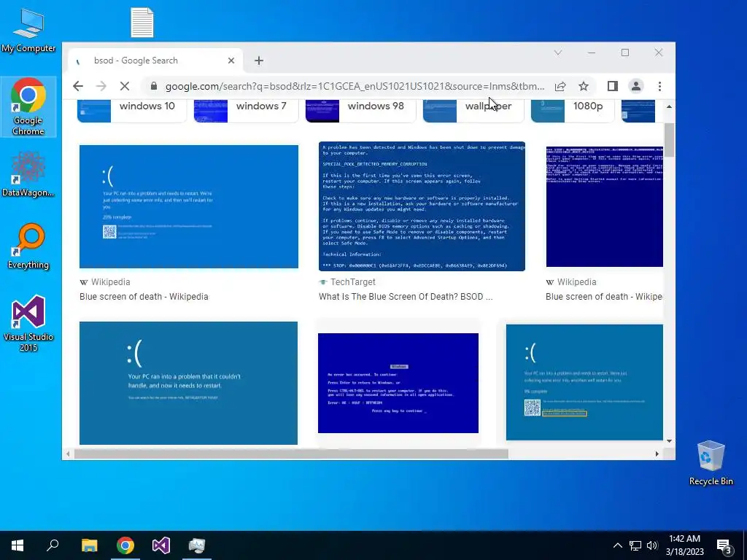Filter images by windows 10 chip

tap(132, 109)
